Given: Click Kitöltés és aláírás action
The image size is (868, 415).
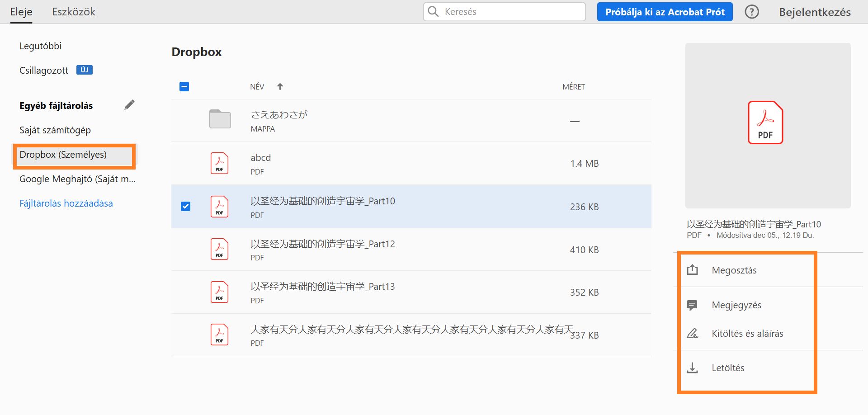Looking at the screenshot, I should pyautogui.click(x=747, y=334).
